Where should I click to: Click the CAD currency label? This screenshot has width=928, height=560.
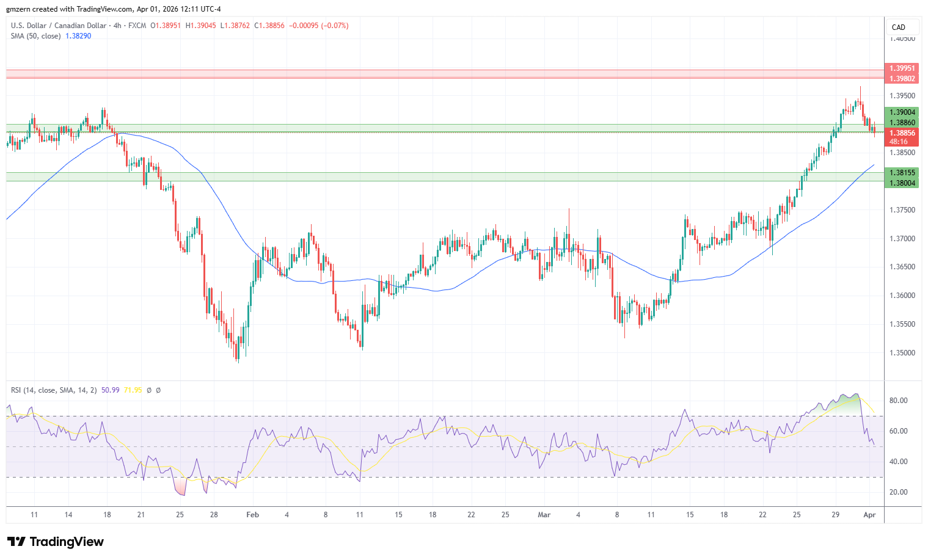click(899, 27)
